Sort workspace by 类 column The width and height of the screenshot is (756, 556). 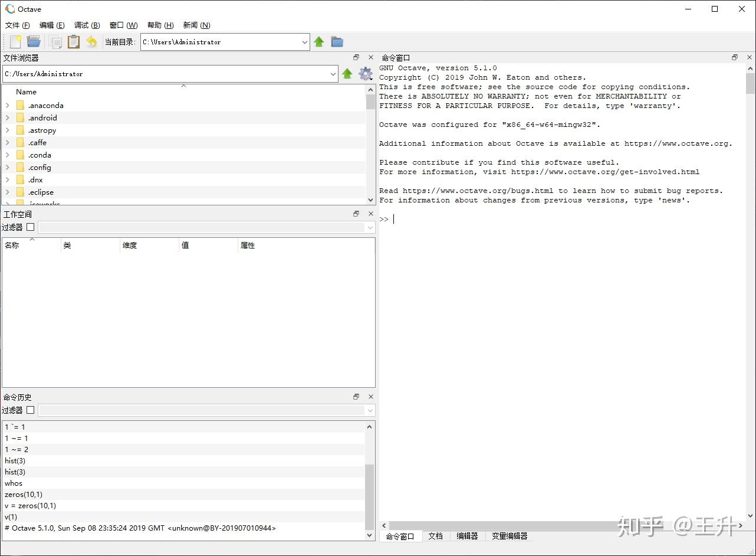[91, 245]
